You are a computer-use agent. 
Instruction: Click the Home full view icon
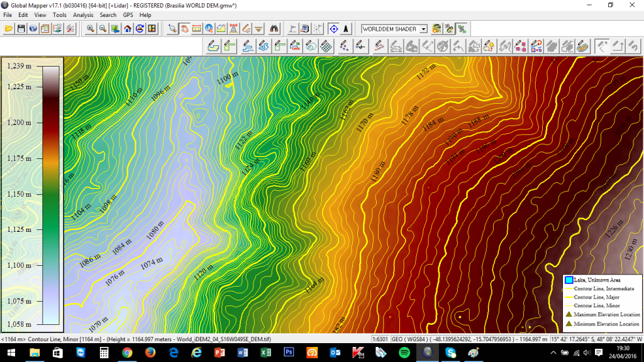click(x=128, y=29)
